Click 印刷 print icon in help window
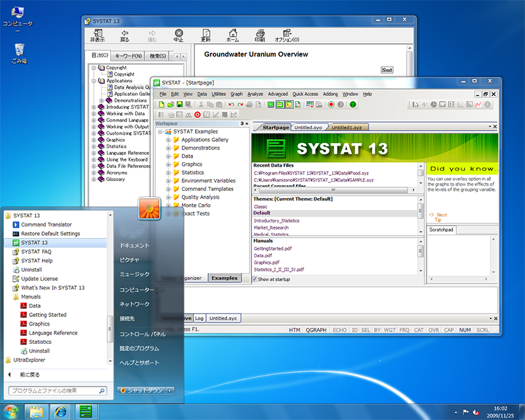This screenshot has height=420, width=525. (x=260, y=35)
